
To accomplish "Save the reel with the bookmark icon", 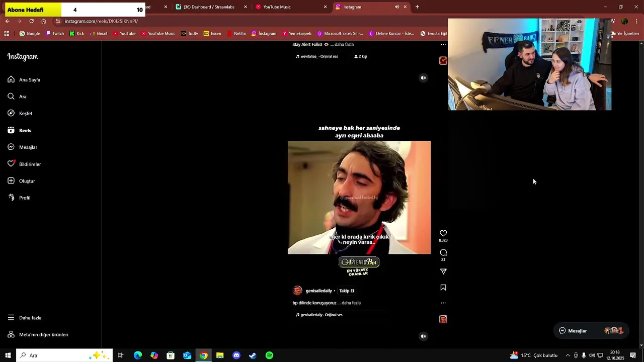I will 443,288.
